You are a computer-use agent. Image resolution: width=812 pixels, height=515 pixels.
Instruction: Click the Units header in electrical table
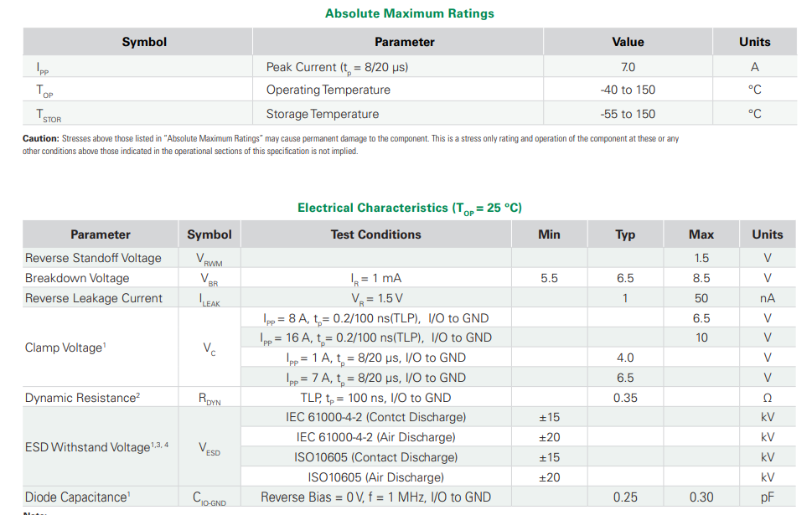[768, 234]
